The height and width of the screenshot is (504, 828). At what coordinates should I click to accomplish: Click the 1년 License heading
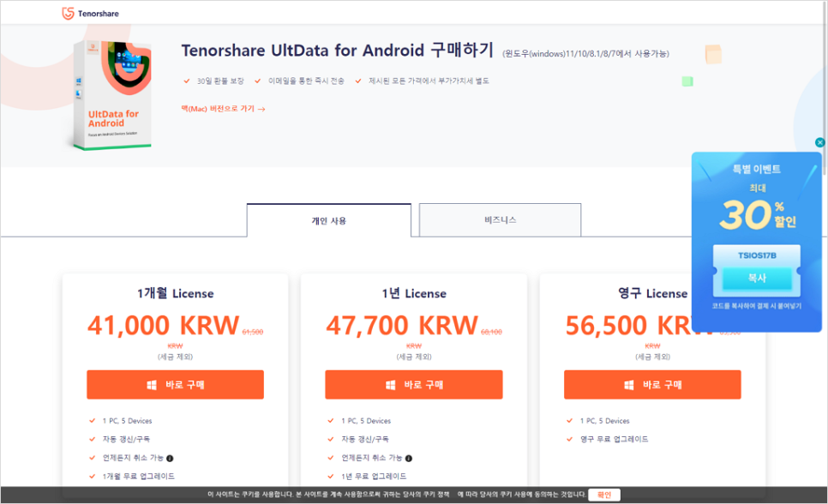(414, 293)
